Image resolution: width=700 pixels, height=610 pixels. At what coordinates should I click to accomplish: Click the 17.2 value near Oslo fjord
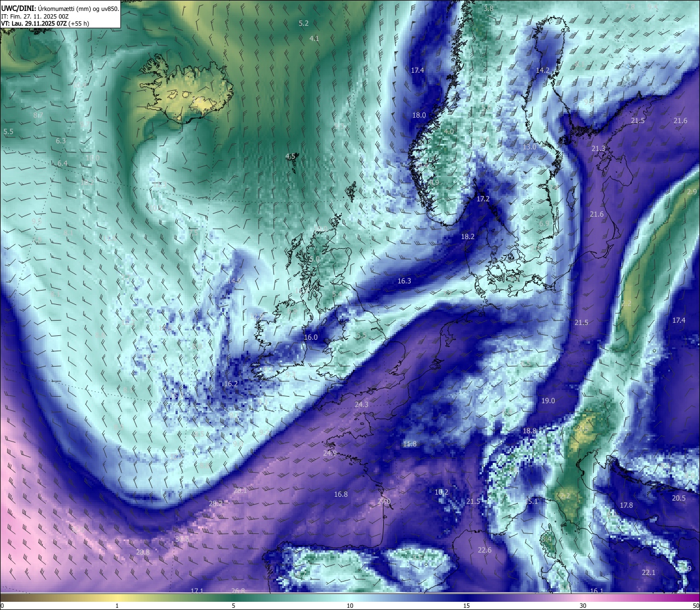483,199
